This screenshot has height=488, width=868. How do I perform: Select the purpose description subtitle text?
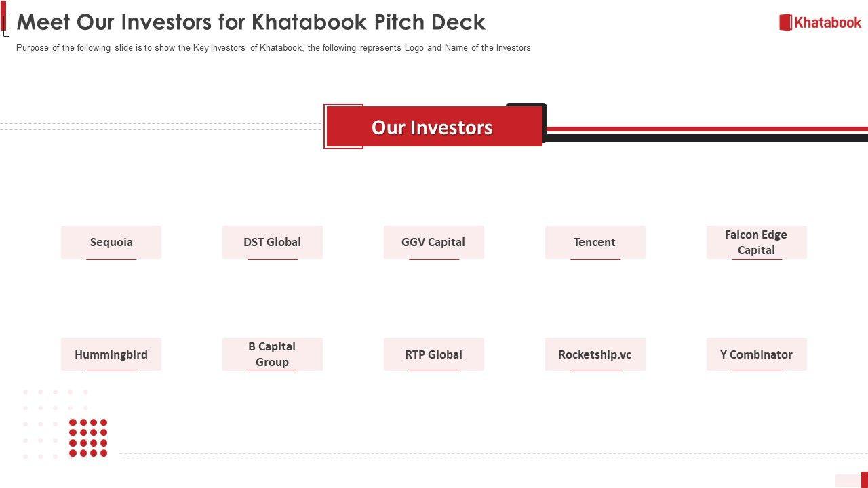tap(273, 48)
